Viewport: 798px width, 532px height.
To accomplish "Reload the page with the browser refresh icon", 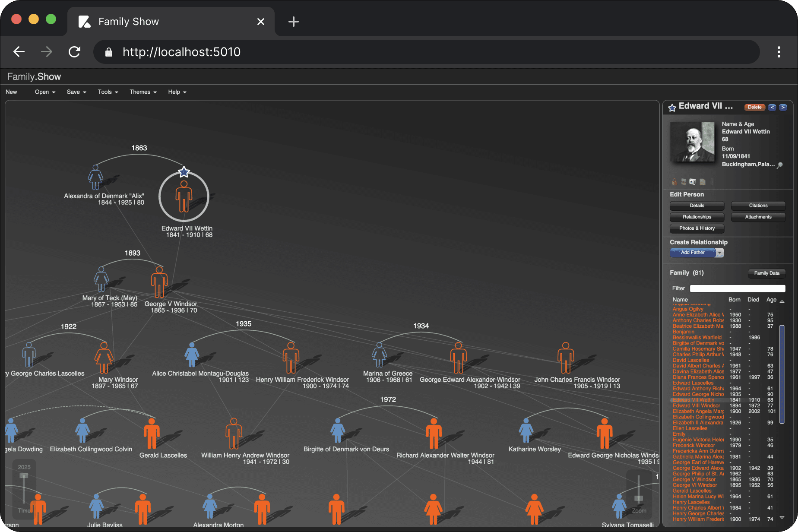I will 74,51.
